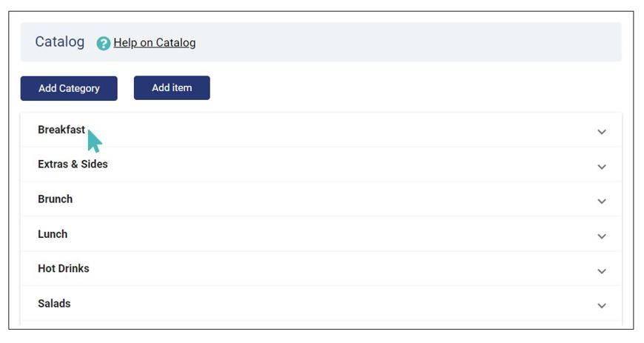Toggle the Salads row chevron arrow
This screenshot has height=343, width=644.
click(601, 306)
